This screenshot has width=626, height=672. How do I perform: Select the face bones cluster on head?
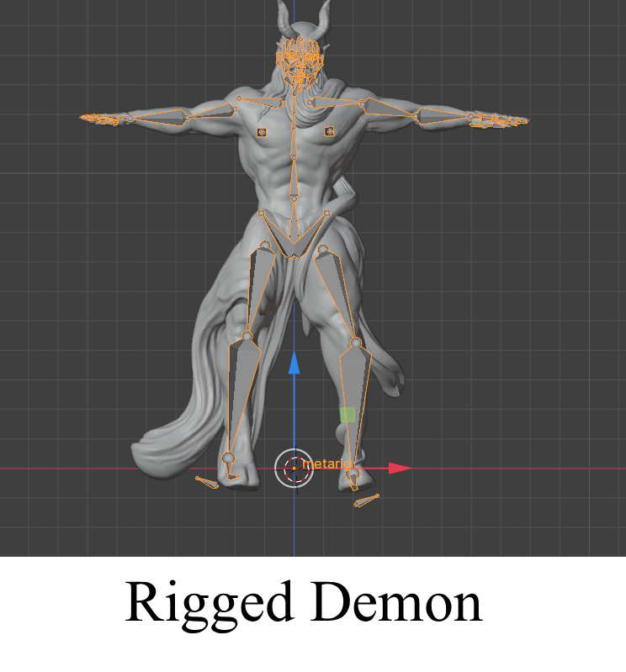[300, 61]
